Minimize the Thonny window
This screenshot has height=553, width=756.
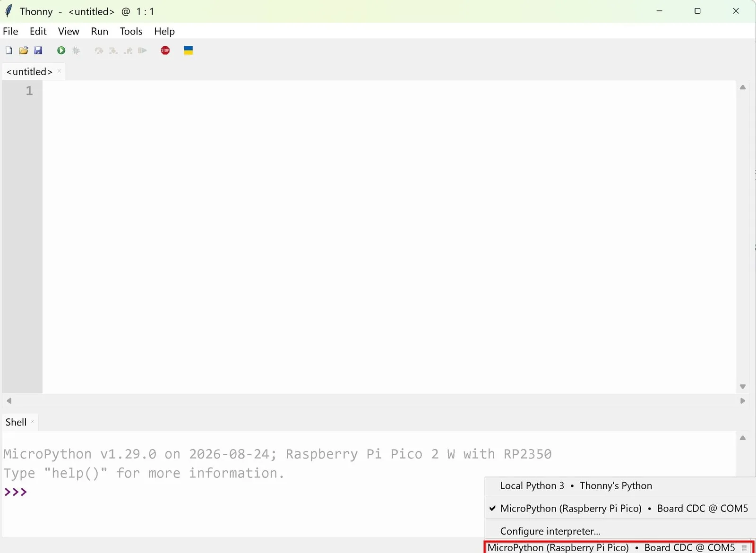659,11
